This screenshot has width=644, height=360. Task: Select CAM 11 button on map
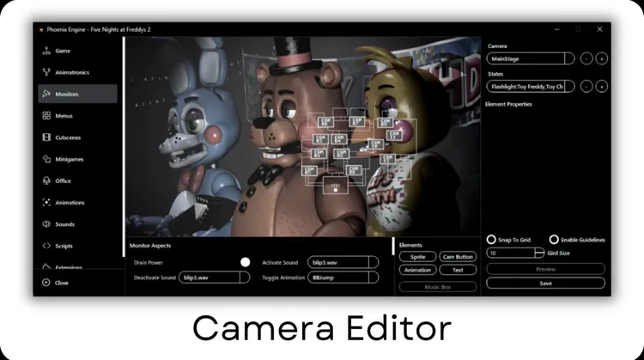[x=394, y=135]
